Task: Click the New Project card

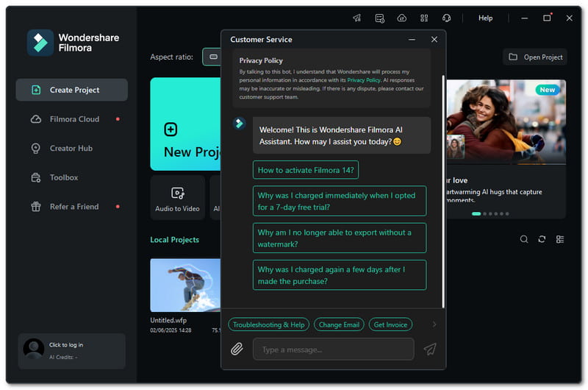Action: pyautogui.click(x=186, y=124)
